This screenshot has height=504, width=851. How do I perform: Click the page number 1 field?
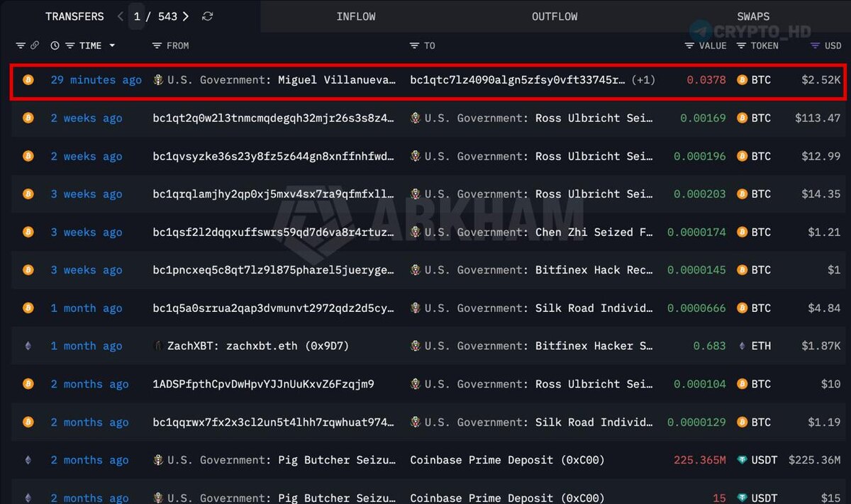[x=137, y=16]
